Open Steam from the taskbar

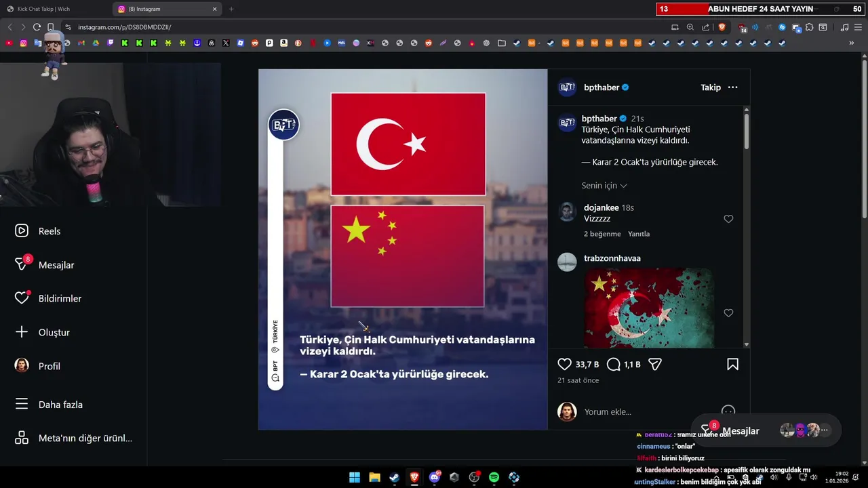(394, 477)
